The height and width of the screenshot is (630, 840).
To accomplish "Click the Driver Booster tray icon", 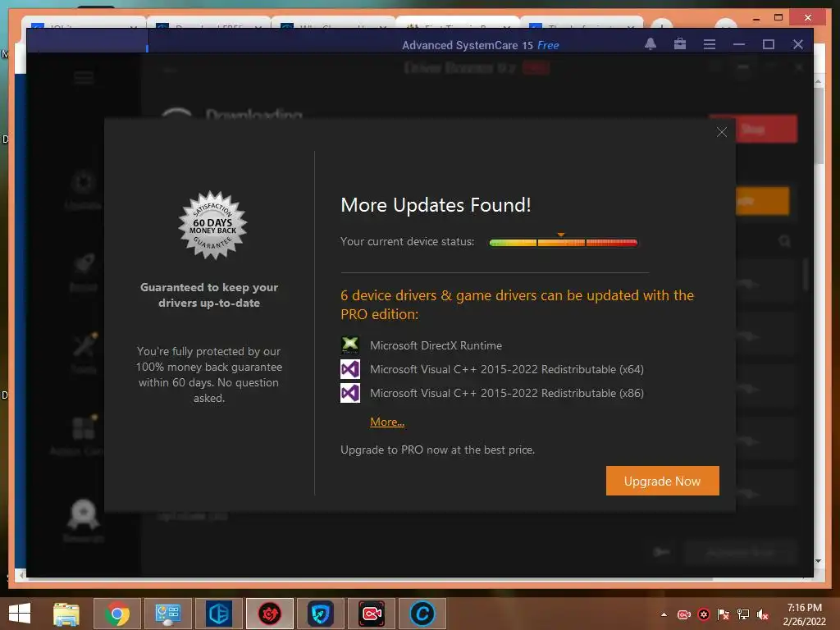I will point(704,614).
